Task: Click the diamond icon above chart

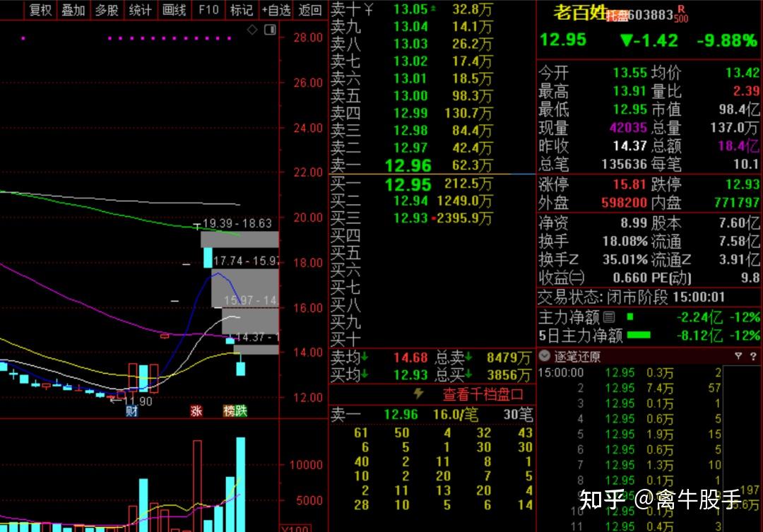Action: point(253,30)
